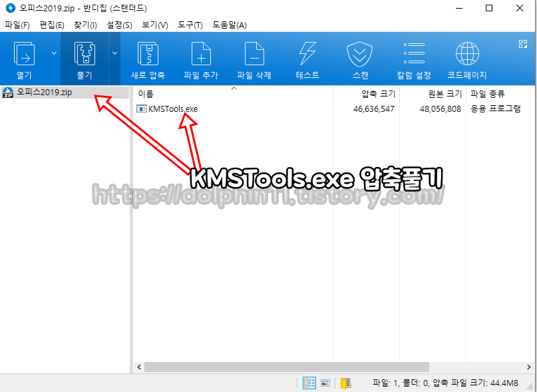The image size is (537, 392).
Task: Click the 열기 (Open) toolbar icon
Action: (x=24, y=54)
